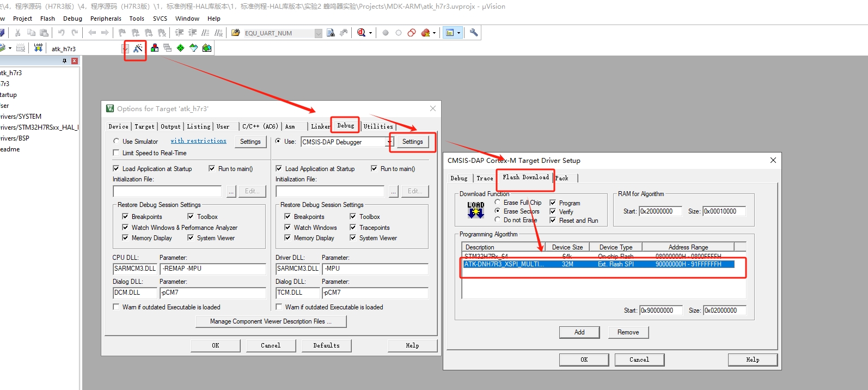This screenshot has height=390, width=868.
Task: Click the Uncomment selection icon
Action: [x=218, y=33]
